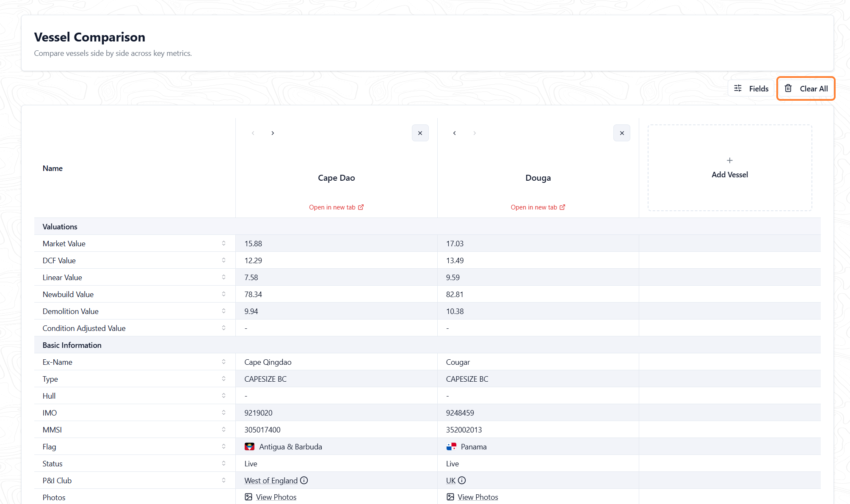This screenshot has height=504, width=850.
Task: Click Cape Dao's disabled left arrow
Action: tap(253, 133)
